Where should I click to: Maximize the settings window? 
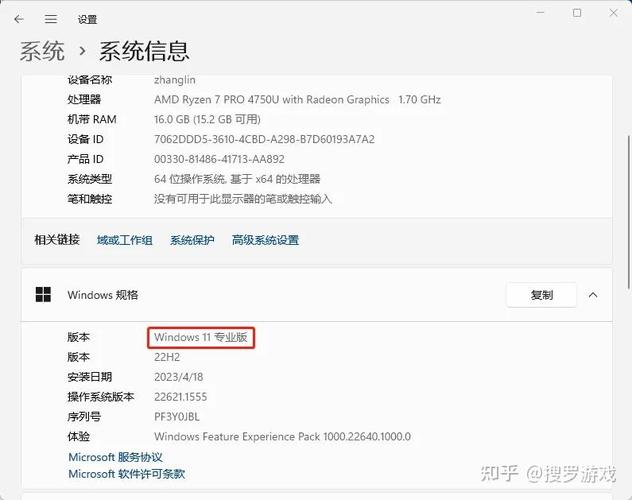click(577, 13)
